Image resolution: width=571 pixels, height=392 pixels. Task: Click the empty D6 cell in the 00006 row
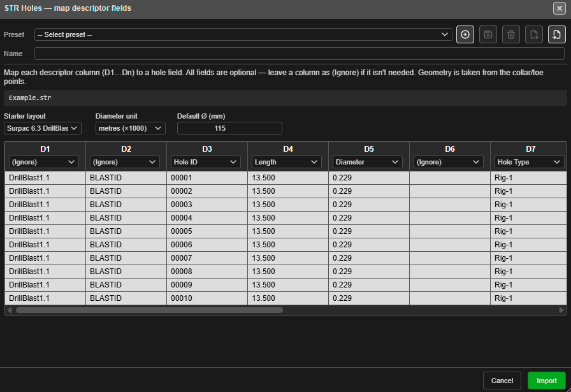point(450,245)
